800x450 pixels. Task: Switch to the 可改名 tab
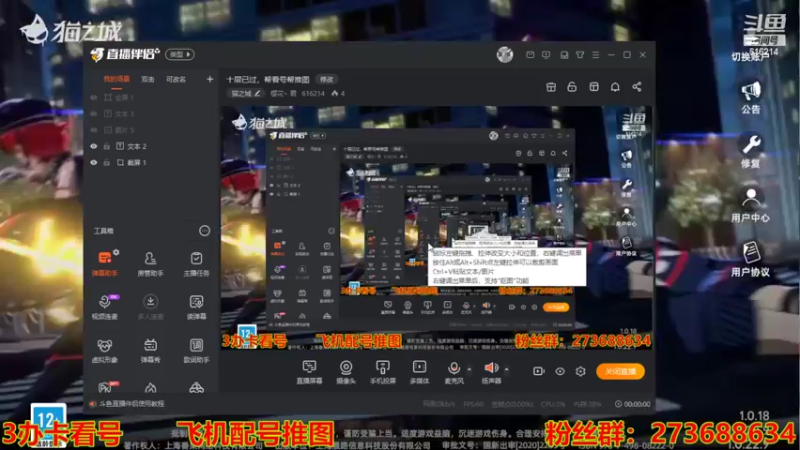pyautogui.click(x=176, y=79)
